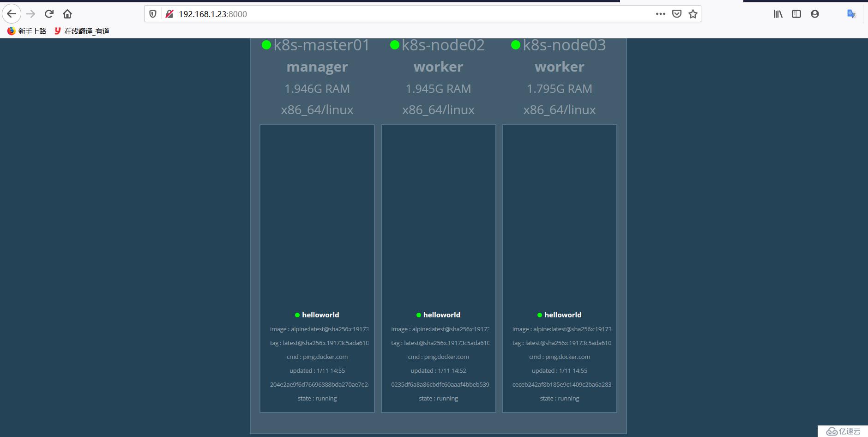Viewport: 868px width, 437px height.
Task: Go to the Home page icon
Action: click(x=67, y=14)
